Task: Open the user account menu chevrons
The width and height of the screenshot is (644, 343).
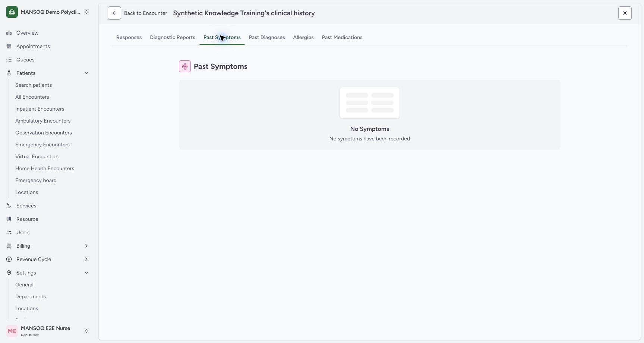Action: 86,331
